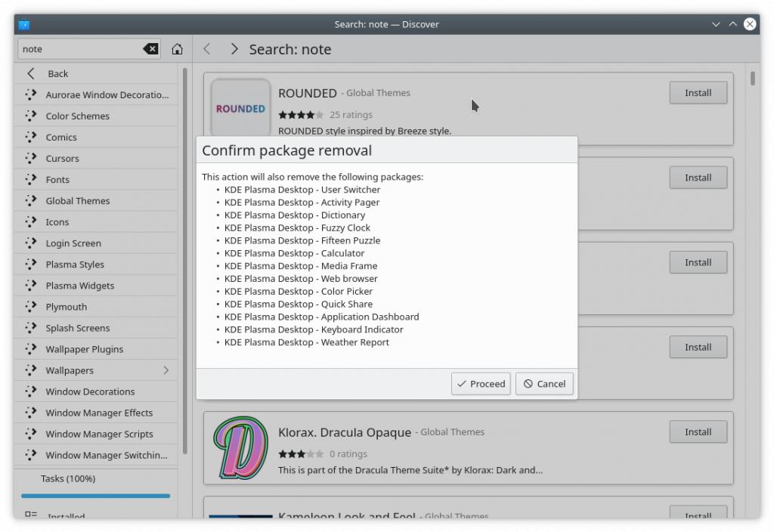Image resolution: width=774 pixels, height=532 pixels.
Task: Clear the search field text
Action: (150, 49)
